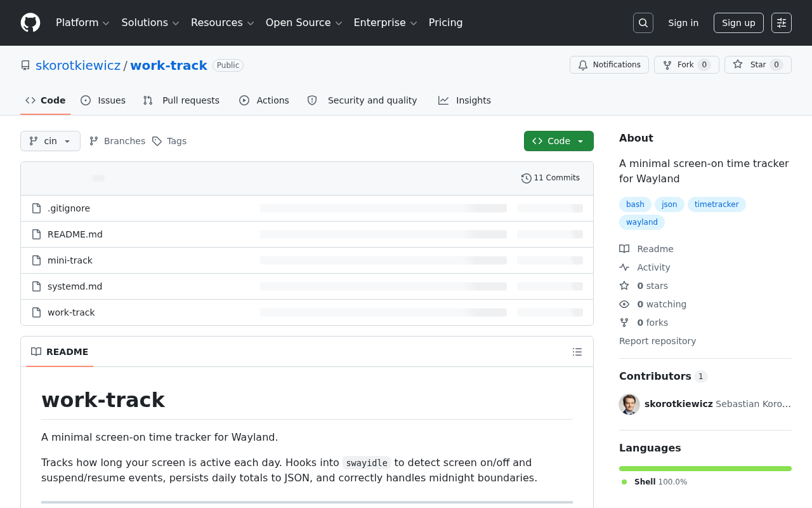This screenshot has height=508, width=812.
Task: Open the cin branch selector dropdown
Action: click(50, 141)
